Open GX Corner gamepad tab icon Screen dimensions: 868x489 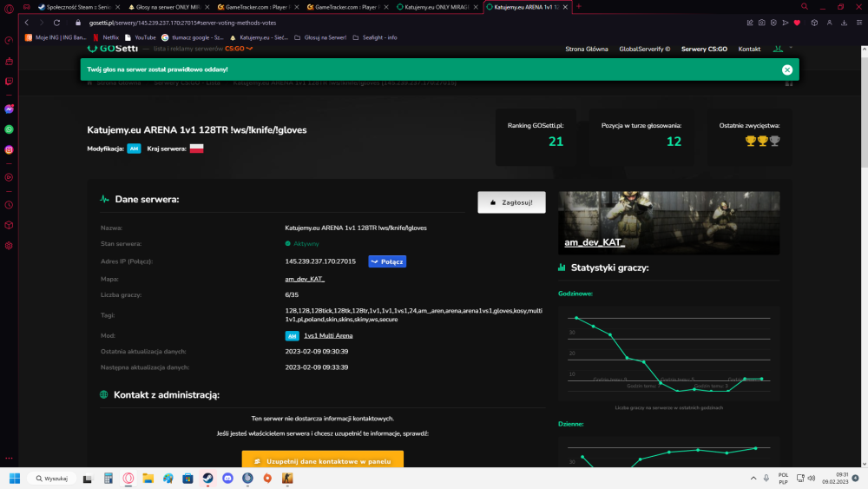pos(26,7)
